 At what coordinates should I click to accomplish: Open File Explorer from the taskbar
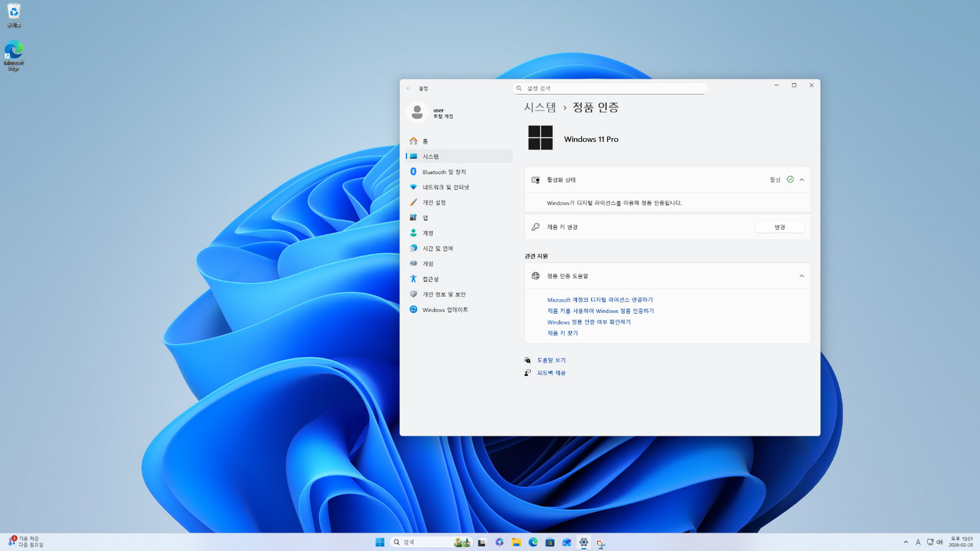pos(516,542)
